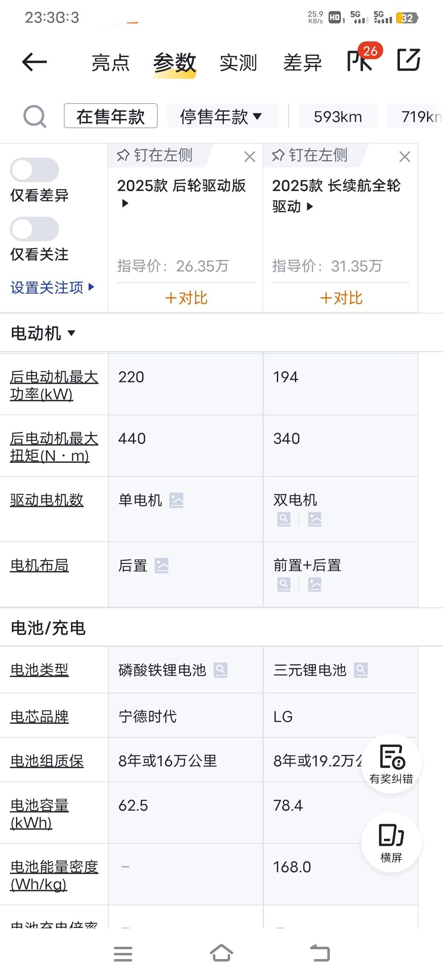Screen dimensions: 443x980
Task: Toggle 仅看关注 switch
Action: pos(34,229)
